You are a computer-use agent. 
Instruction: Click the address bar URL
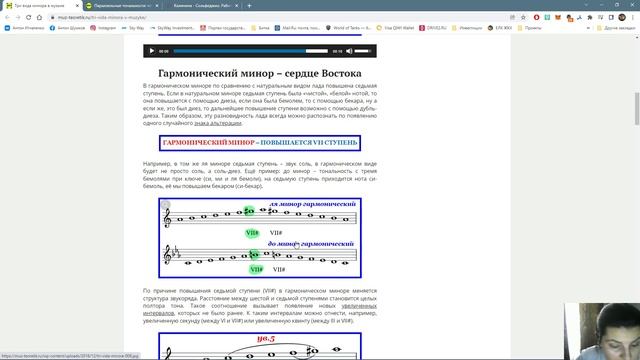click(102, 18)
